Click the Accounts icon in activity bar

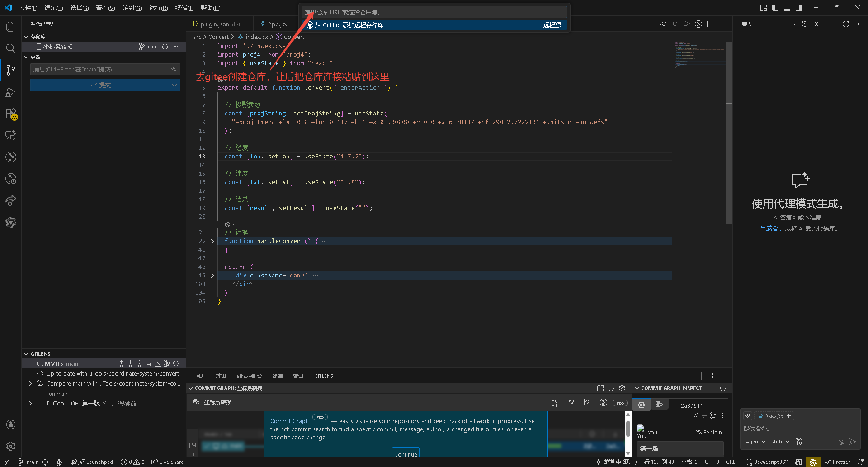pyautogui.click(x=11, y=424)
